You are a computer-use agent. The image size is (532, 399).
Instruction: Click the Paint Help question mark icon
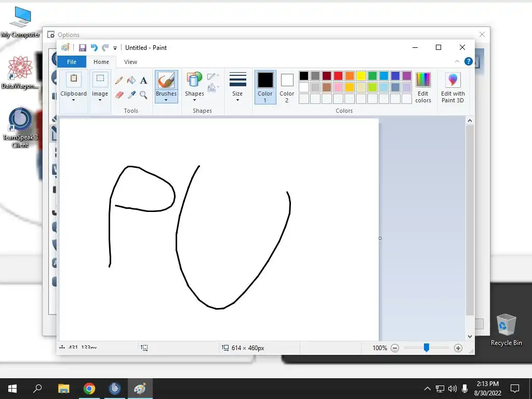[x=469, y=61]
